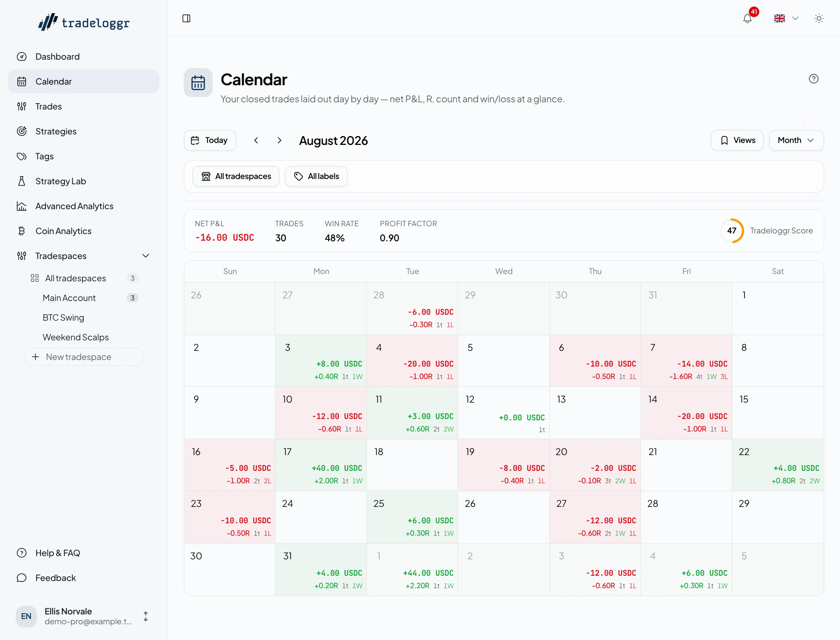840x640 pixels.
Task: Toggle the sidebar panel icon
Action: tap(186, 18)
